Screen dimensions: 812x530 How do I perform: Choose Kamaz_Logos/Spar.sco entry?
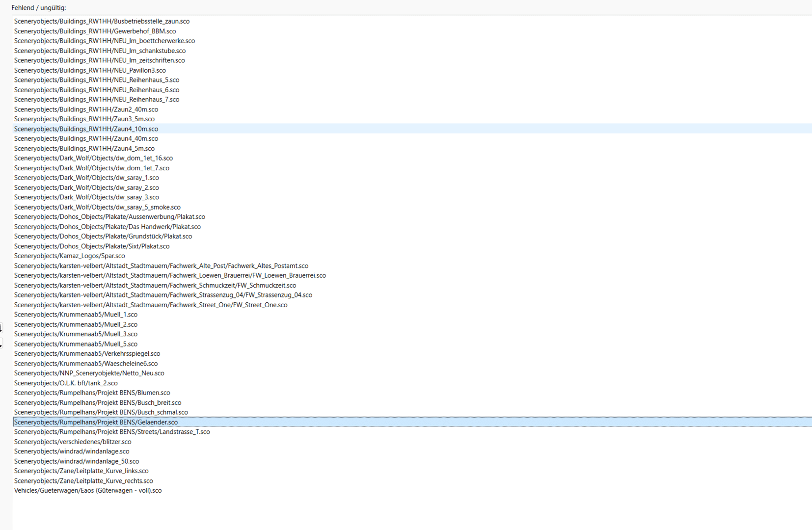click(x=69, y=256)
